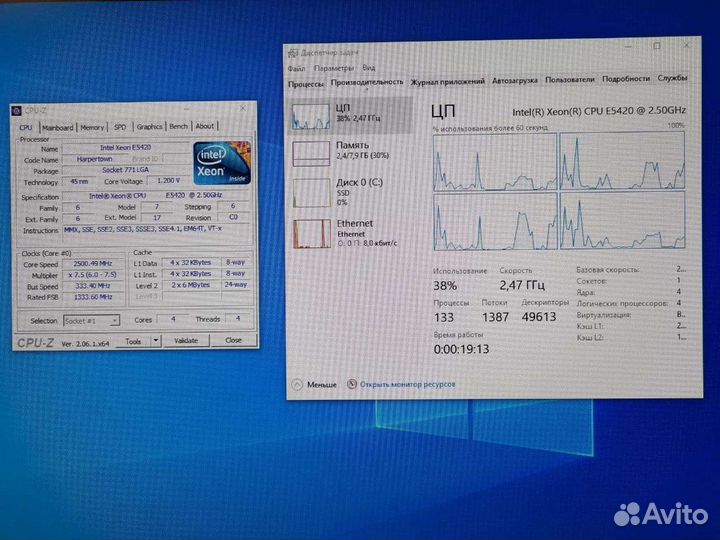Open the Открыть монитор ресурсов link
The height and width of the screenshot is (540, 720).
pyautogui.click(x=407, y=384)
